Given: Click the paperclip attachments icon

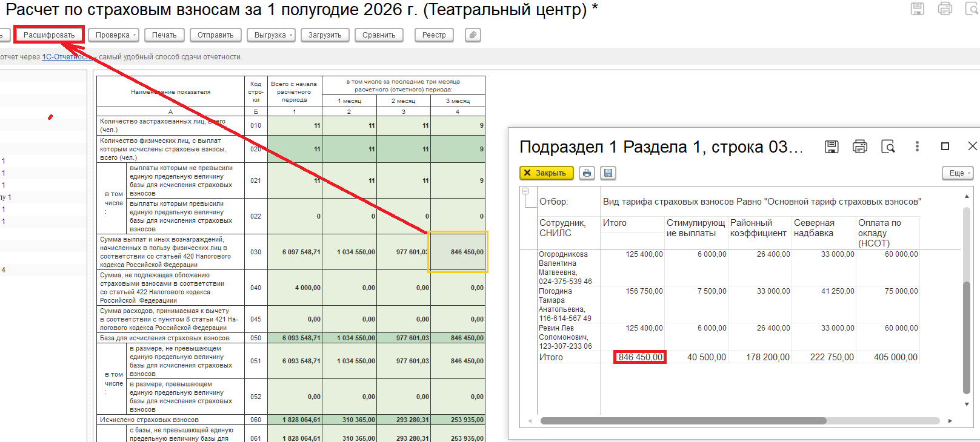Looking at the screenshot, I should [x=473, y=35].
